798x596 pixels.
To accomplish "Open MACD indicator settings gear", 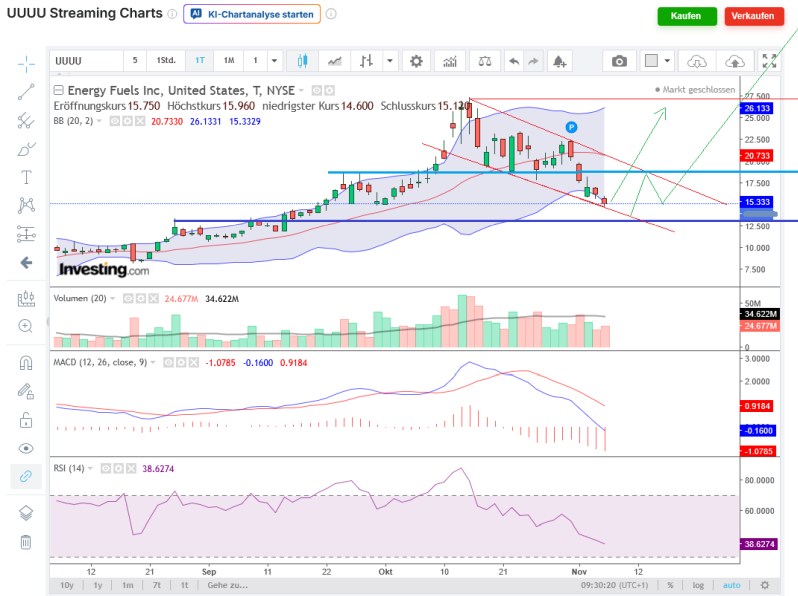I will click(181, 362).
